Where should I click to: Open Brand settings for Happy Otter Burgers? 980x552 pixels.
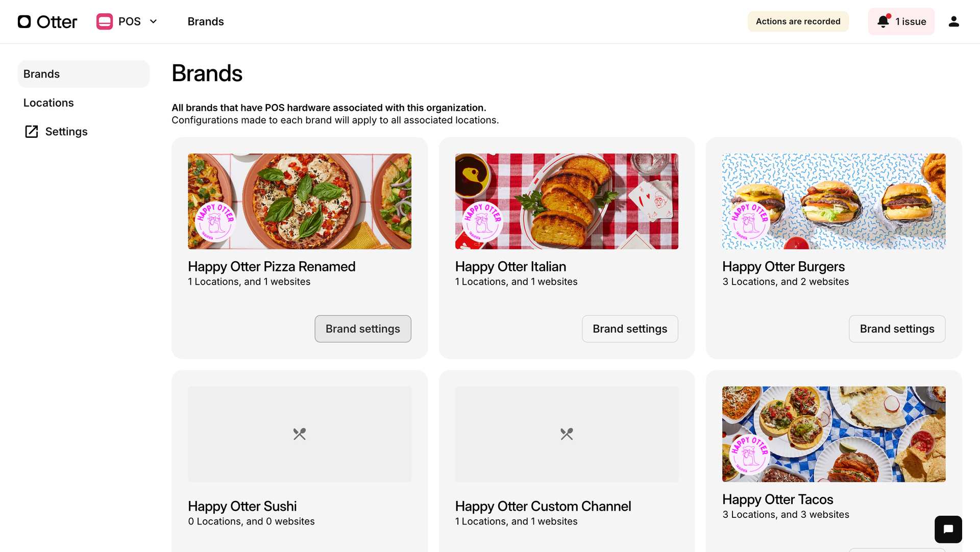[897, 329]
